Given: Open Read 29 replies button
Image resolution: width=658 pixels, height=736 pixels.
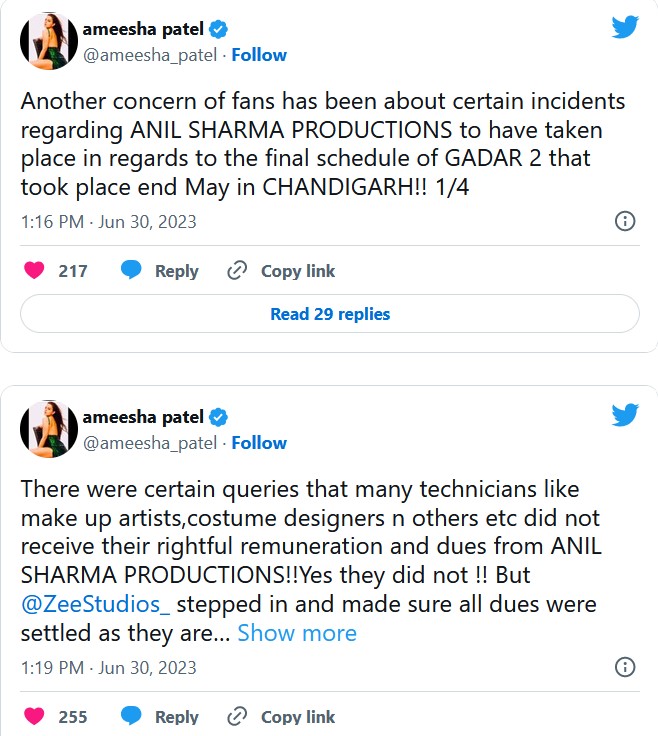Looking at the screenshot, I should click(x=330, y=314).
